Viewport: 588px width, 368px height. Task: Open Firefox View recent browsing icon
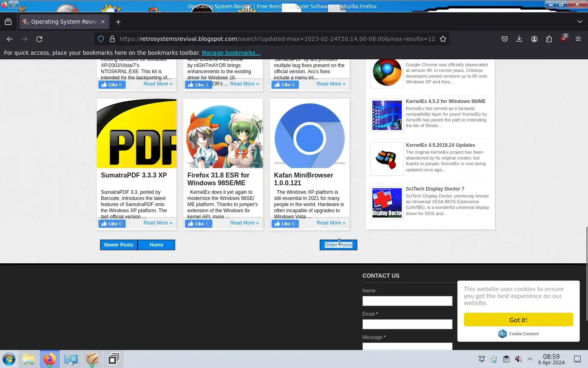8,22
